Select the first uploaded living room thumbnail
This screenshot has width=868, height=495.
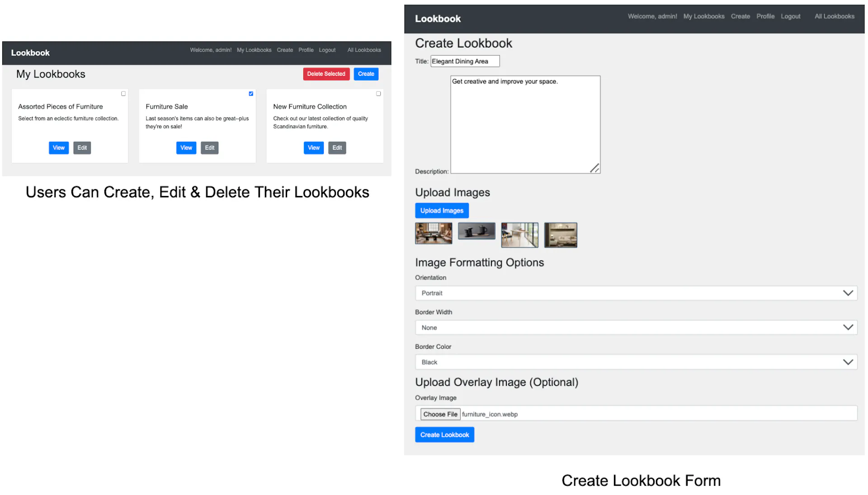tap(433, 233)
